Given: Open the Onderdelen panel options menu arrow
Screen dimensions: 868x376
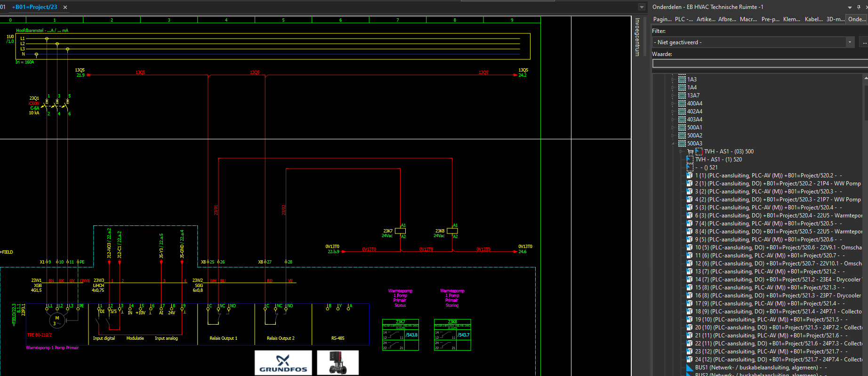Looking at the screenshot, I should coord(850,7).
